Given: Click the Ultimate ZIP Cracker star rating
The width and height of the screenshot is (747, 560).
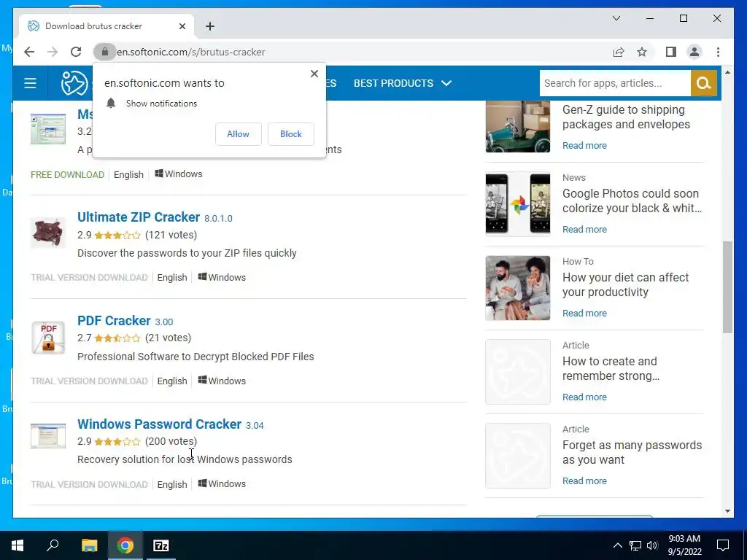Looking at the screenshot, I should point(117,236).
